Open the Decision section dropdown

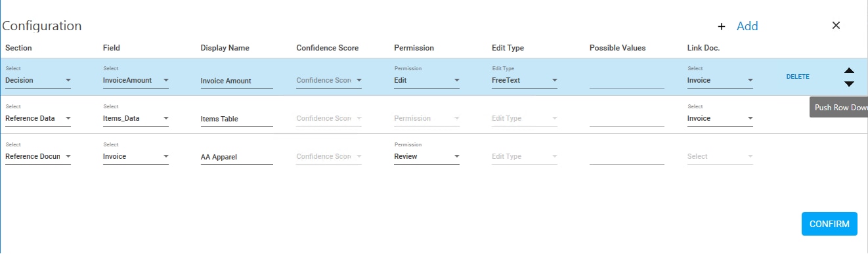click(x=38, y=80)
